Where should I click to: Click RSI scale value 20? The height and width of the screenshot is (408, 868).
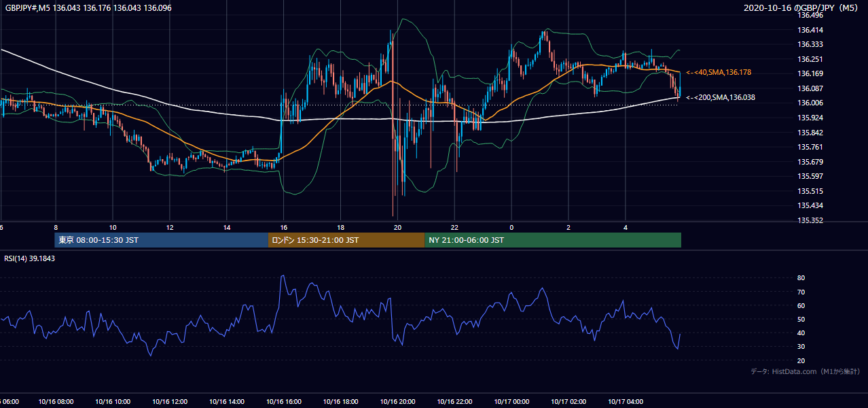[801, 360]
